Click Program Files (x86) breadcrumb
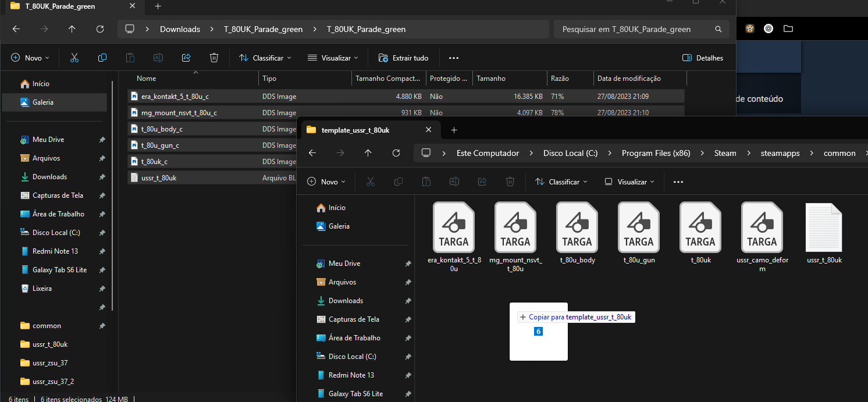Image resolution: width=868 pixels, height=402 pixels. point(656,153)
